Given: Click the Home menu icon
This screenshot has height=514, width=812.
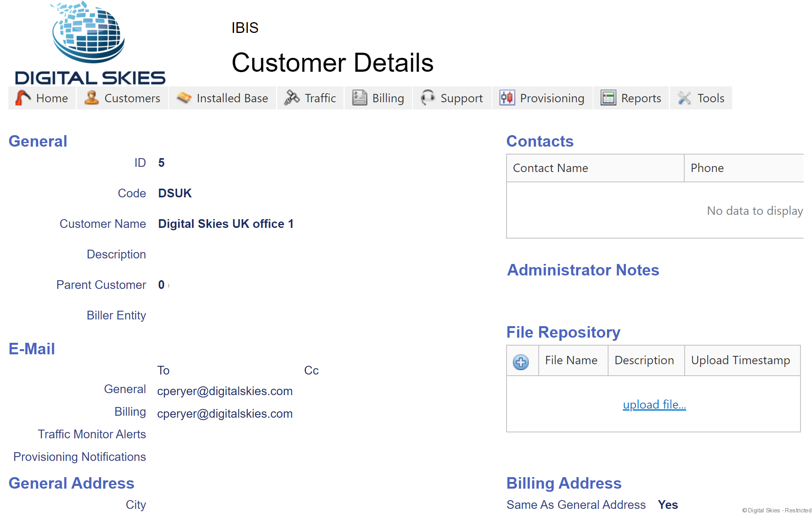Looking at the screenshot, I should [23, 98].
